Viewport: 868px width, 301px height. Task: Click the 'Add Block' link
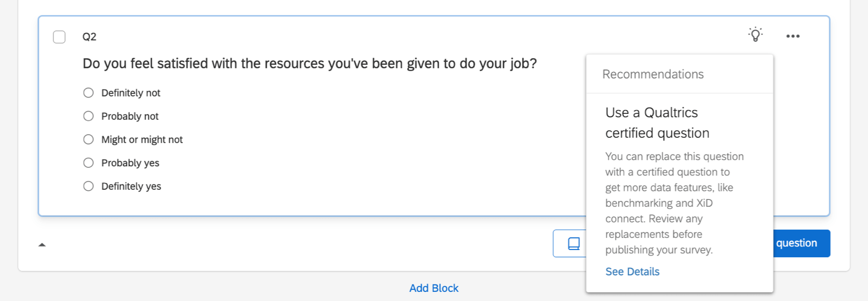433,288
